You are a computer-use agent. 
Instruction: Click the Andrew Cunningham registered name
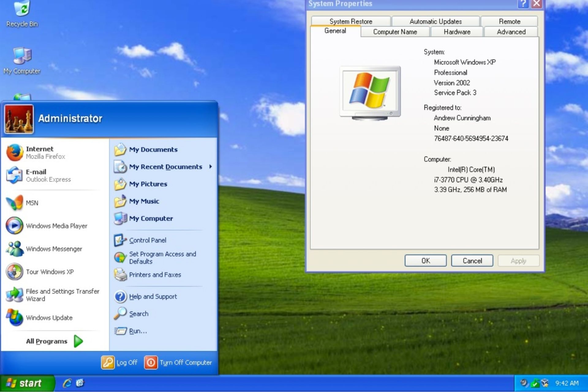pos(462,118)
